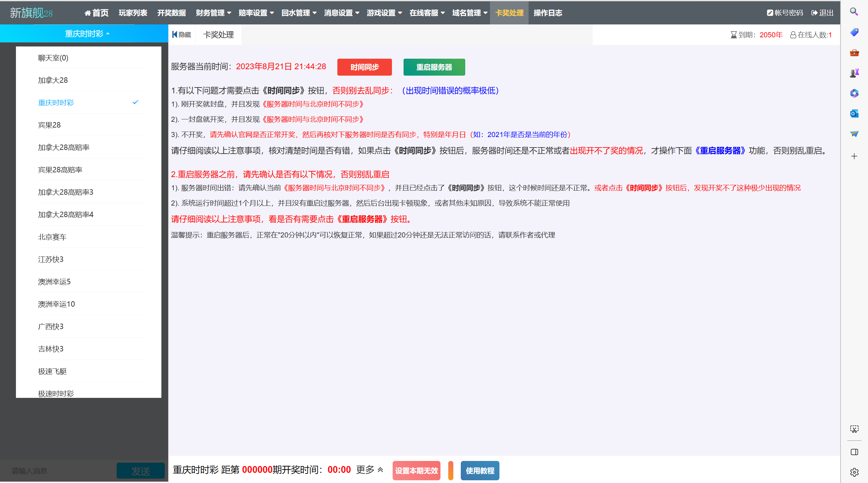This screenshot has width=868, height=483.
Task: Expand 更多 chevrons in bottom bar
Action: click(x=380, y=470)
